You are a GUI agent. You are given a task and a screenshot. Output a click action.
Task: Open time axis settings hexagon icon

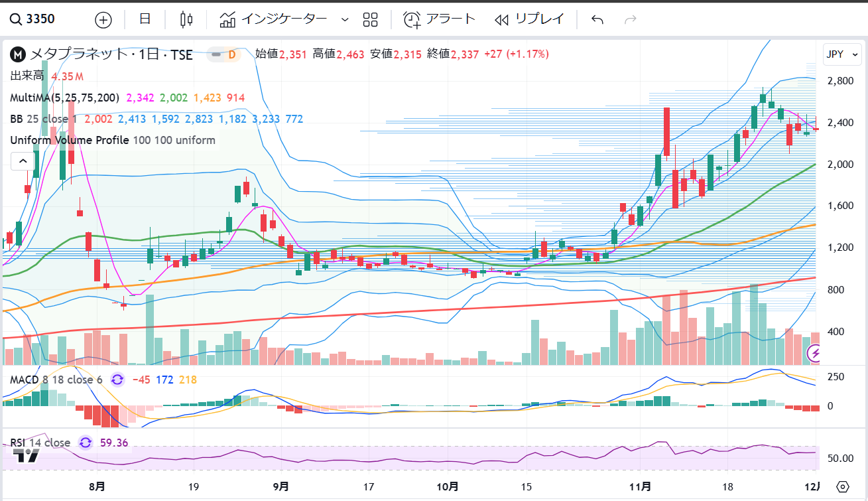(x=843, y=486)
